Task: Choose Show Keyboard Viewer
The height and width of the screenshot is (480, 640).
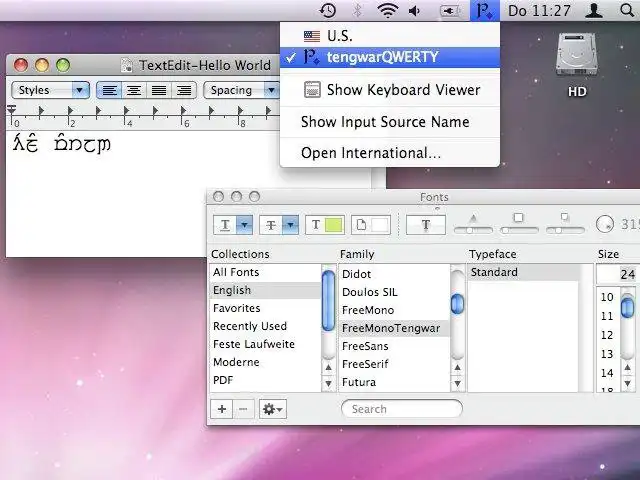Action: [390, 90]
